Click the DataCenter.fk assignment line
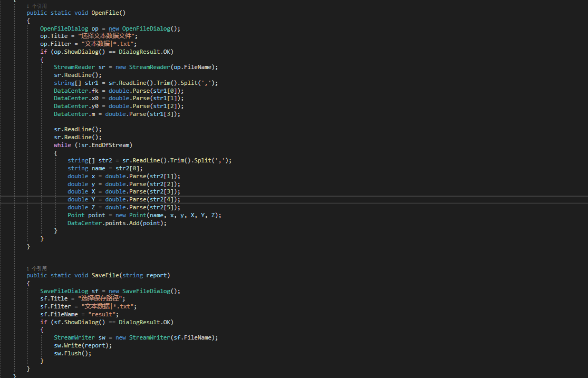Image resolution: width=588 pixels, height=378 pixels. coord(119,91)
